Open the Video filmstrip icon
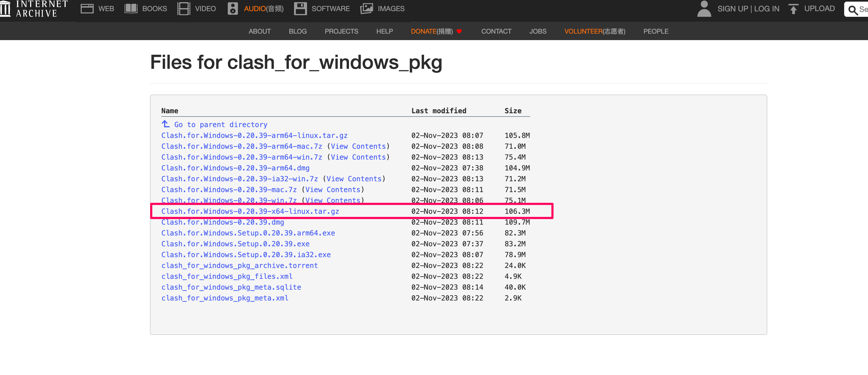Screen dimensions: 868x375 184,8
